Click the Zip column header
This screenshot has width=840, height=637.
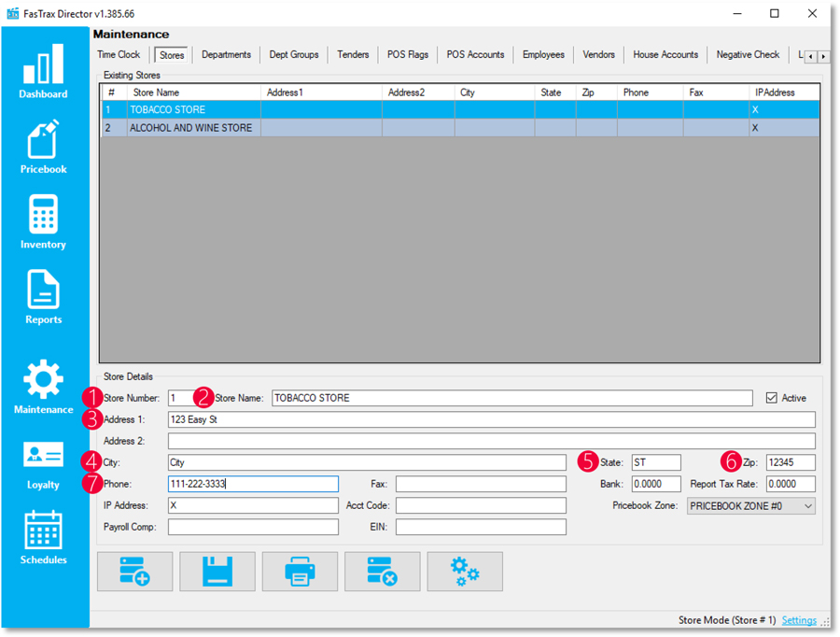pos(596,92)
